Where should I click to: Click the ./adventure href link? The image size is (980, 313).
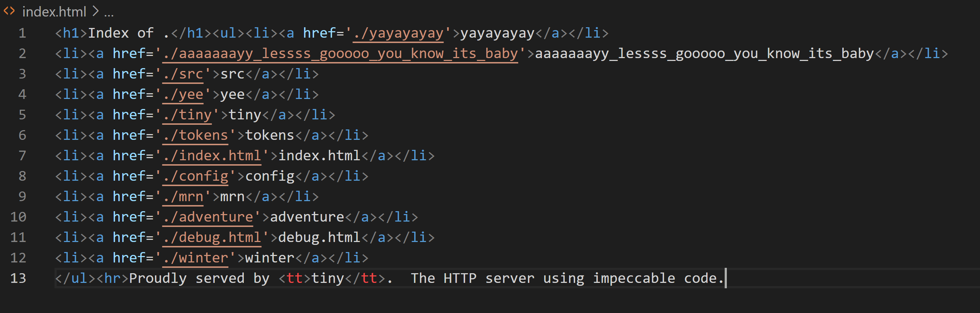point(208,217)
